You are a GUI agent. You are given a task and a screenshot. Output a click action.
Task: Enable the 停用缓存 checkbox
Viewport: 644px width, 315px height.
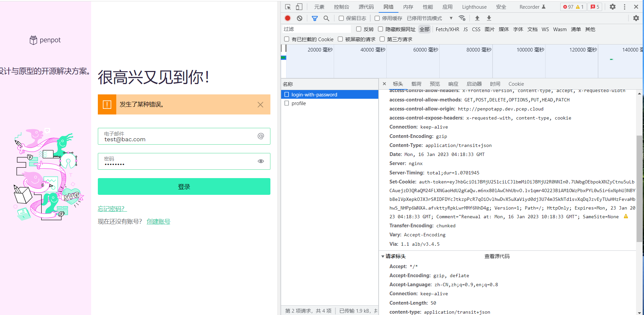click(x=377, y=18)
